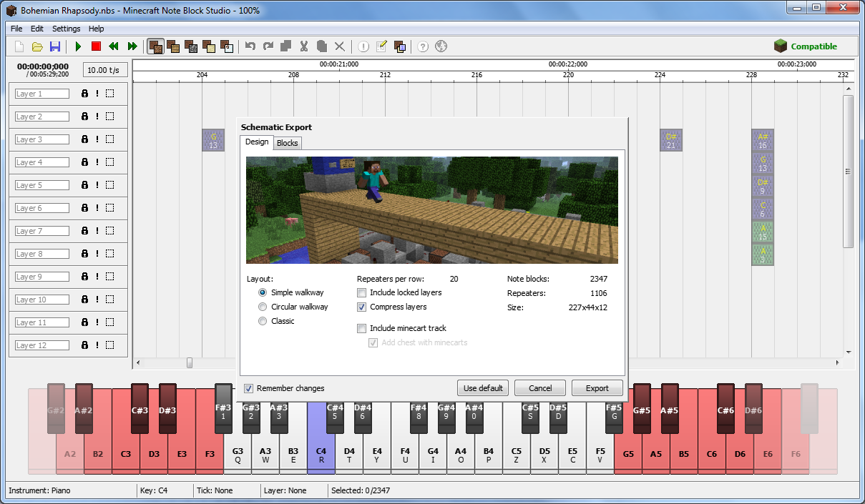This screenshot has height=504, width=865.
Task: Click the Layer 4 name field
Action: (42, 162)
